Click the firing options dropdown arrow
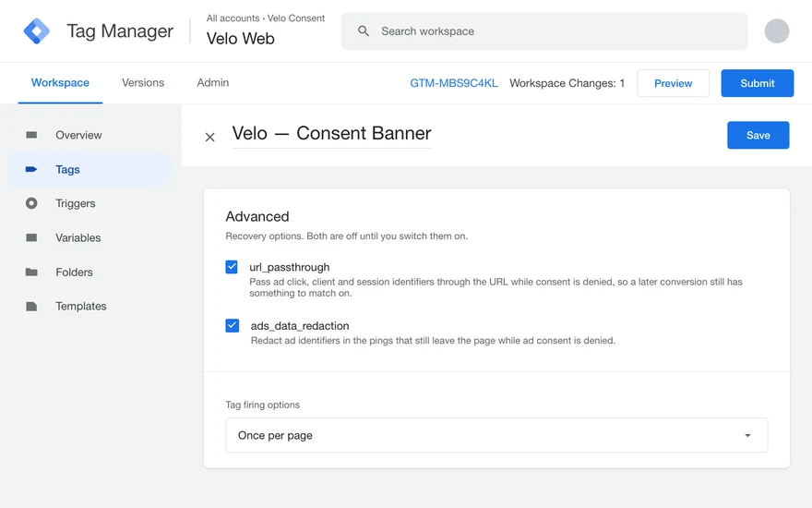This screenshot has height=508, width=812. [747, 435]
